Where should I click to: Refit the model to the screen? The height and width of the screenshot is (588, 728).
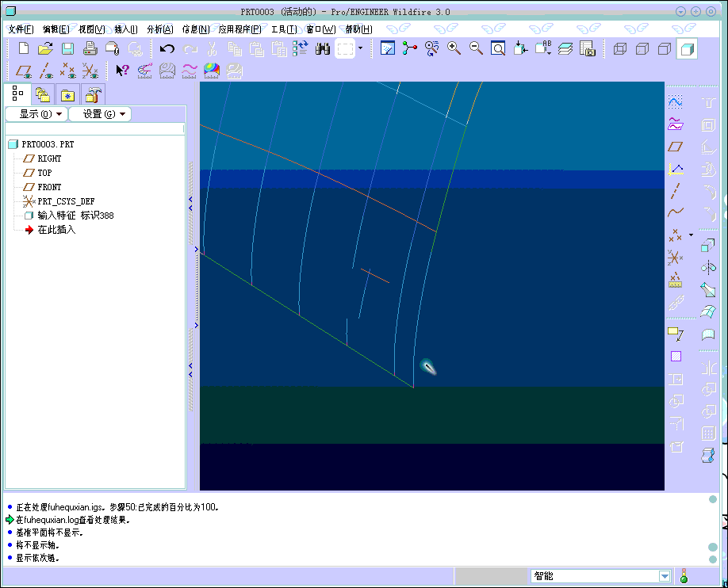point(498,48)
